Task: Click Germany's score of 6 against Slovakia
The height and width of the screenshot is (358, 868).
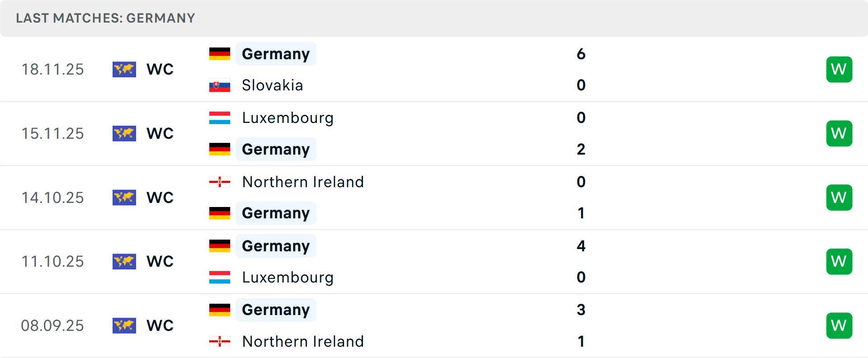Action: (x=581, y=54)
